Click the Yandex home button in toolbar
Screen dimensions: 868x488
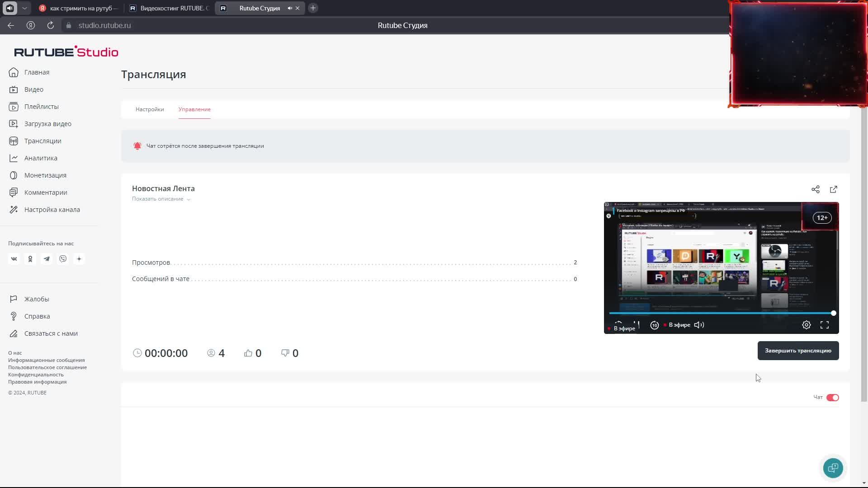tap(31, 25)
